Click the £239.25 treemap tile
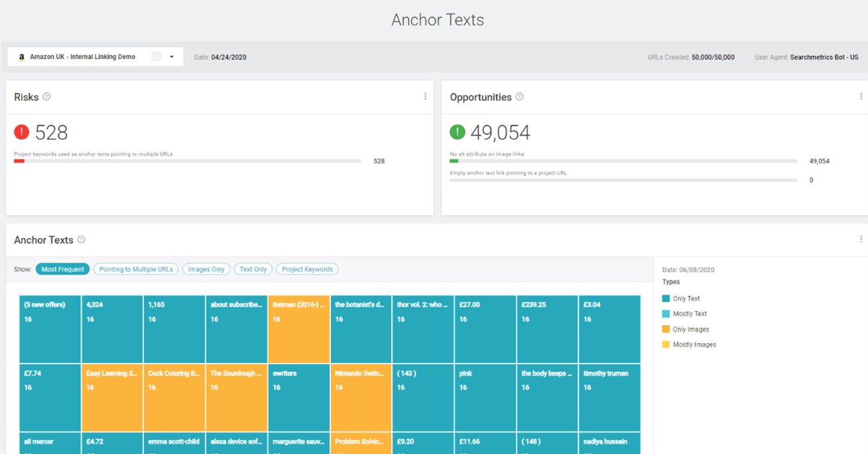 click(547, 329)
